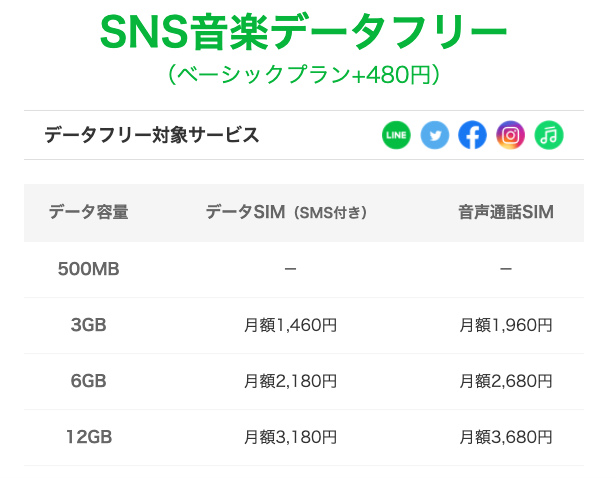Screen dimensions: 616x479
Task: Click the 月額3,680円 voice SIM price
Action: click(x=506, y=437)
